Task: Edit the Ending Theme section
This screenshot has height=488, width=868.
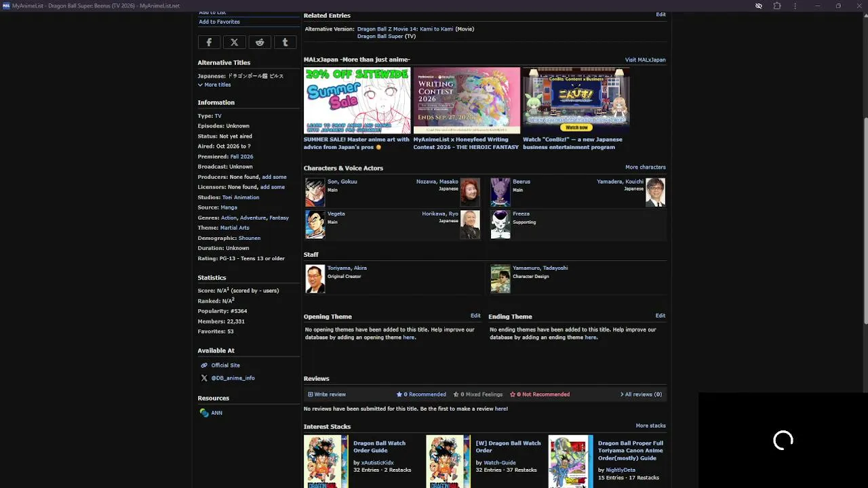Action: click(660, 316)
